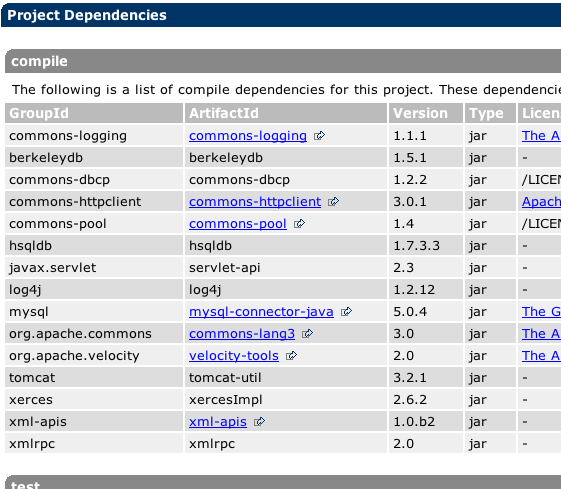Click the compile dependencies description text
Viewport: 561px width, 489px height.
pos(286,89)
